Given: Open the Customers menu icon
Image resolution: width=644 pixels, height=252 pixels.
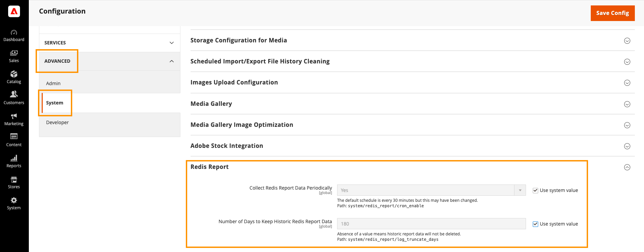Looking at the screenshot, I should click(14, 94).
